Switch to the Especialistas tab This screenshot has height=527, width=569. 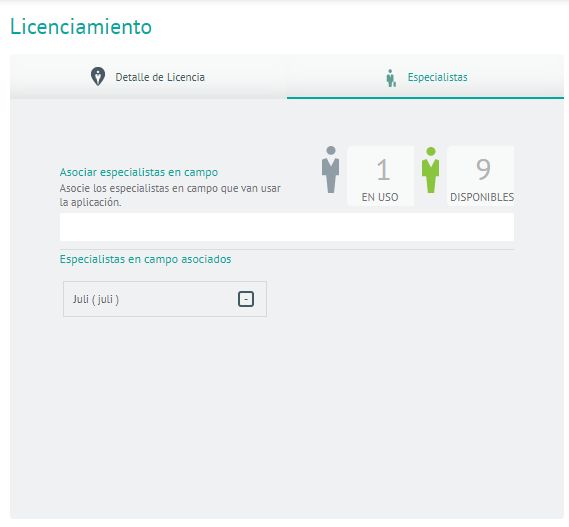pyautogui.click(x=425, y=77)
